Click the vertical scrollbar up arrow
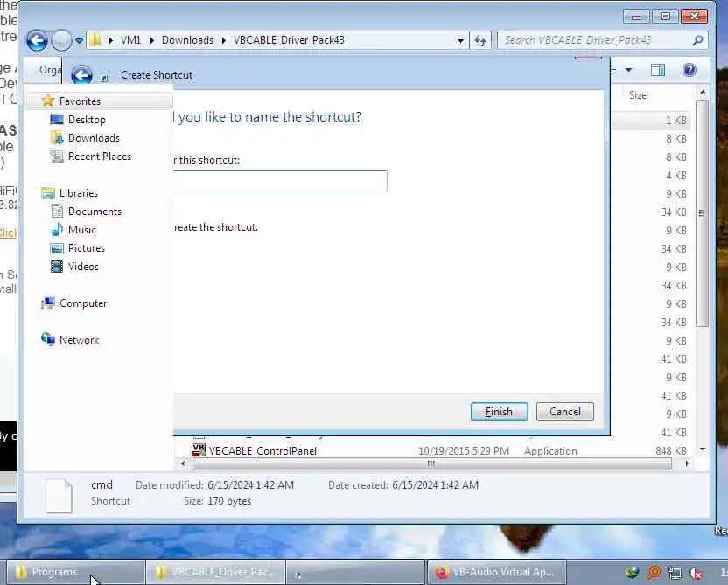 pyautogui.click(x=703, y=93)
